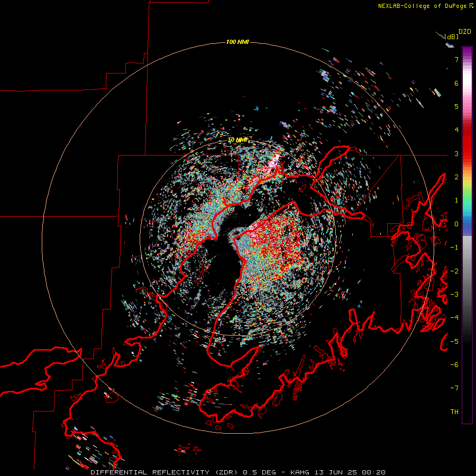Image resolution: width=476 pixels, height=476 pixels.
Task: Click the -7 value on the color scale
Action: pyautogui.click(x=454, y=388)
